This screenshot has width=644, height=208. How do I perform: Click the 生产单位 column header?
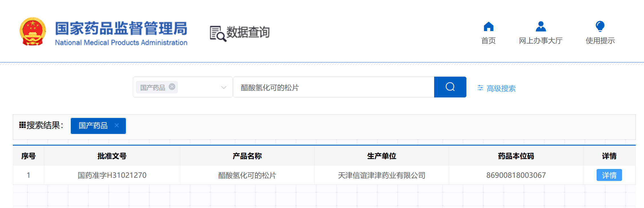[381, 156]
